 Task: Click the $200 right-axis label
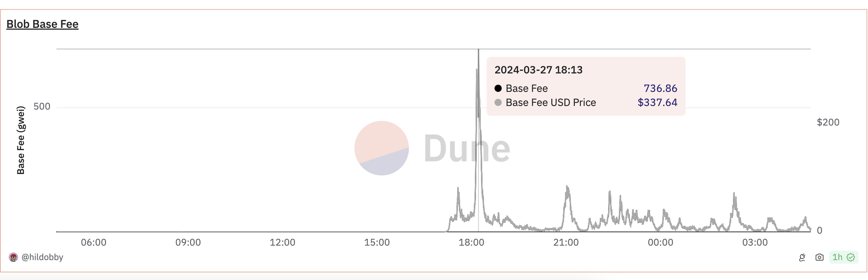click(828, 122)
